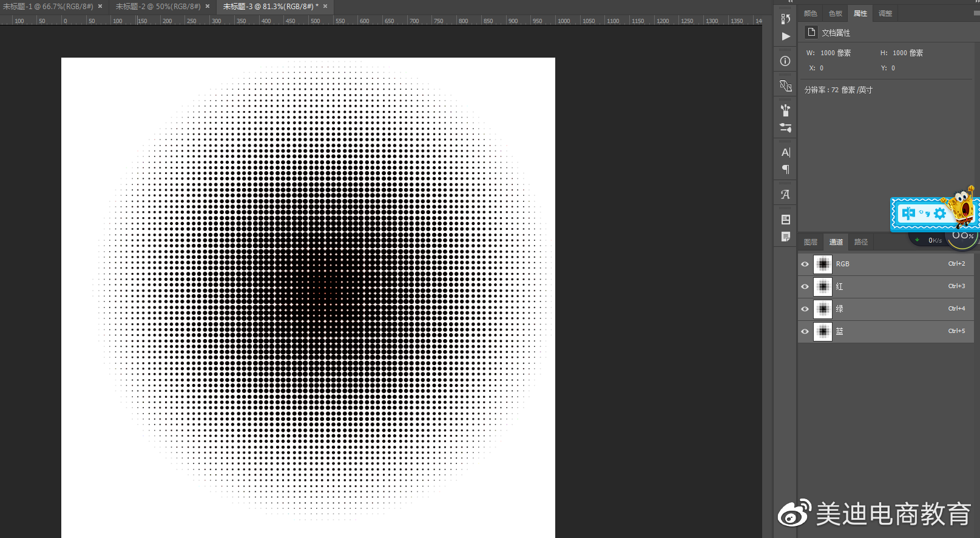The width and height of the screenshot is (980, 538).
Task: Click the 文档属性 heading
Action: (x=836, y=33)
